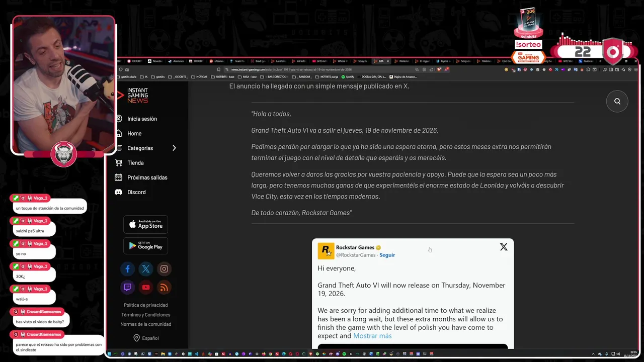Click the X logo on embedded tweet
Viewport: 644px width, 362px height.
click(x=504, y=247)
